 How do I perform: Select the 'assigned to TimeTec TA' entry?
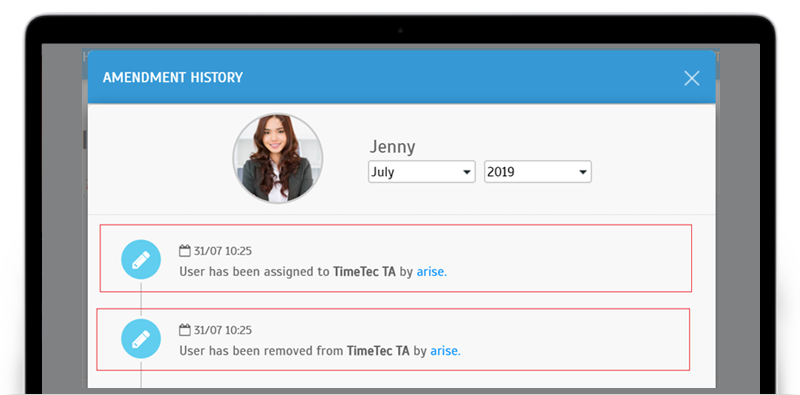(x=395, y=258)
